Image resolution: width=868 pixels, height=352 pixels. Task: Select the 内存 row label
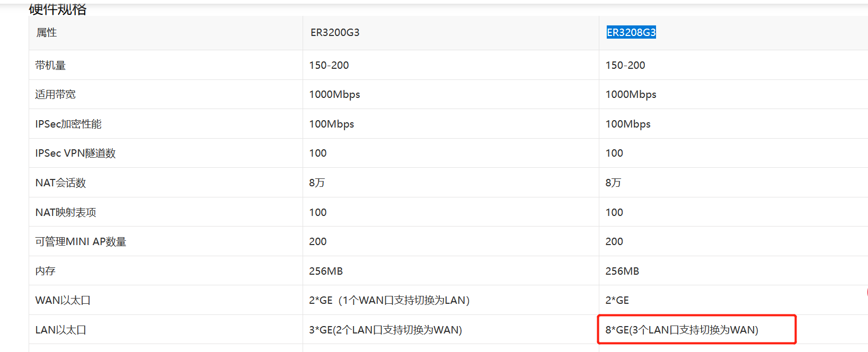click(x=45, y=271)
